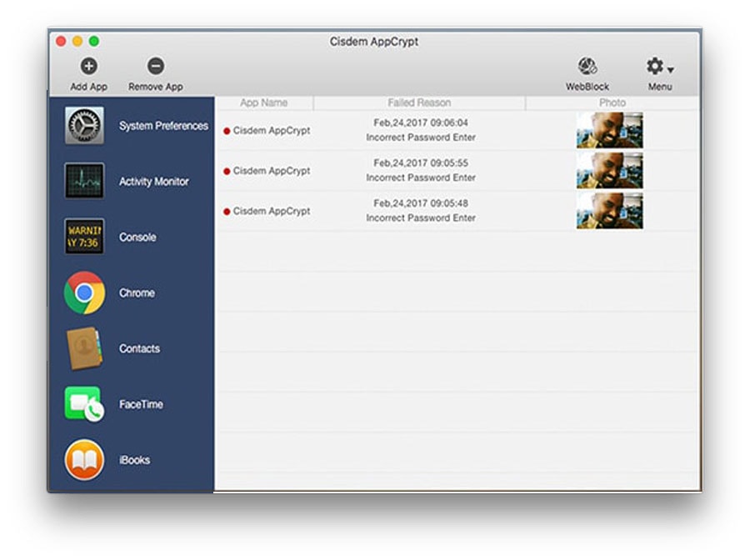This screenshot has height=560, width=750.
Task: Click the Feb,24,2017 09:05:48 timestamp
Action: pos(421,203)
